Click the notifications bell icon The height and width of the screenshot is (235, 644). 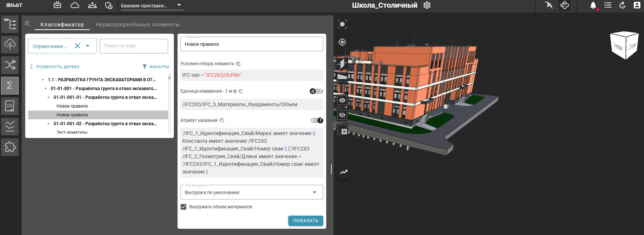click(593, 5)
